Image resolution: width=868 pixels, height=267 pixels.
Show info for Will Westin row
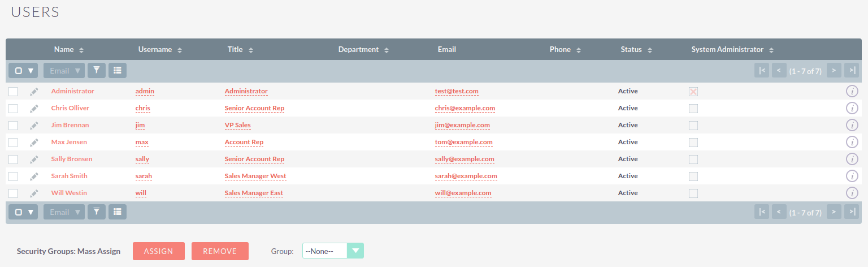(x=852, y=193)
